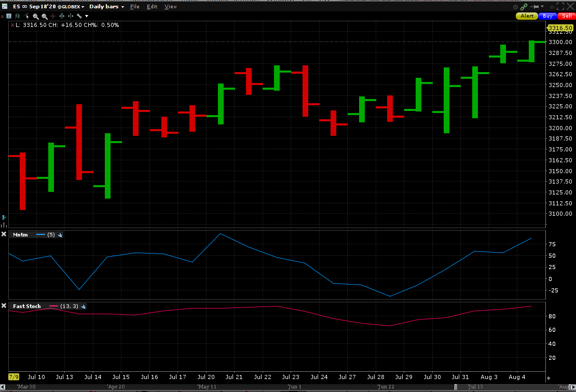Click the Aug 4 date label
This screenshot has height=392, width=576.
click(x=517, y=377)
